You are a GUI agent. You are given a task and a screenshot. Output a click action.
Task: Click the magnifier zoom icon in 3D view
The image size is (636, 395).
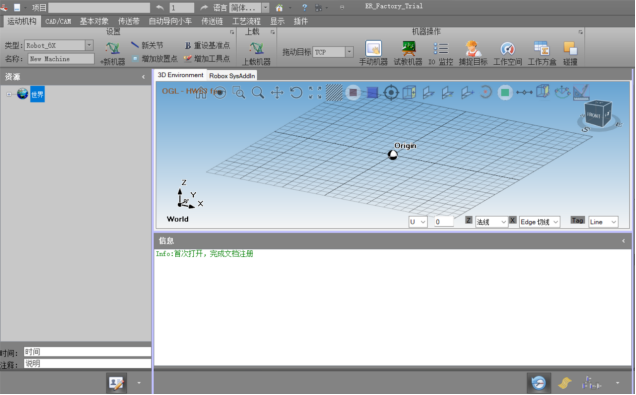(x=258, y=92)
